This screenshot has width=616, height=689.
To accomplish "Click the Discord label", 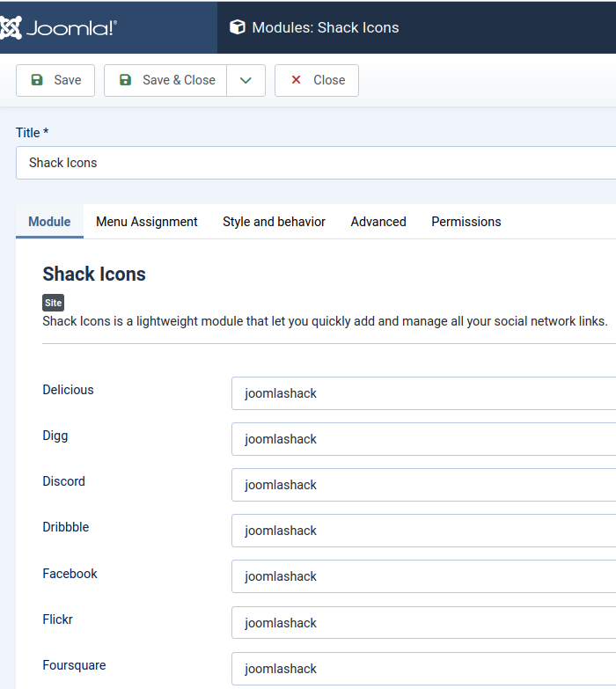I will click(x=63, y=481).
